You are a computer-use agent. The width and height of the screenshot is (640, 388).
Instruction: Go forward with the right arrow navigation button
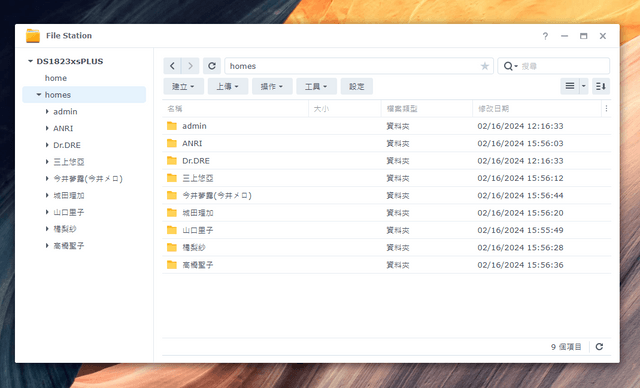tap(190, 66)
